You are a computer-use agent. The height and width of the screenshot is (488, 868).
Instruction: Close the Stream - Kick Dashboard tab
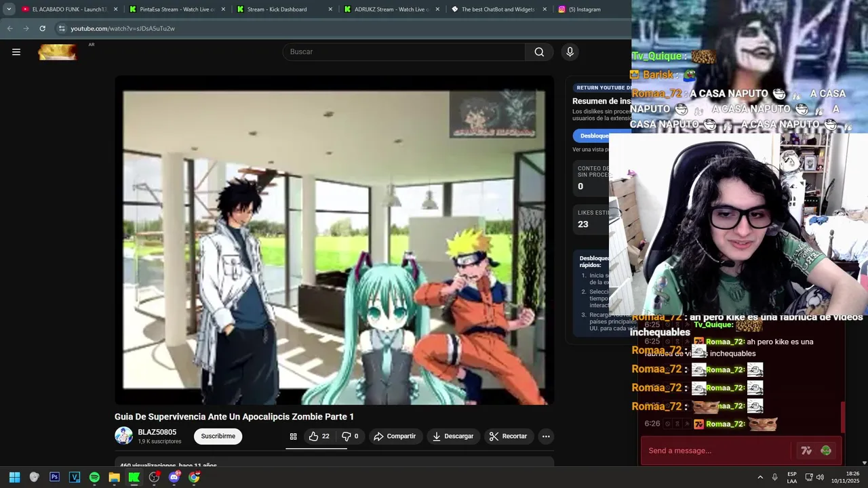[x=330, y=9]
